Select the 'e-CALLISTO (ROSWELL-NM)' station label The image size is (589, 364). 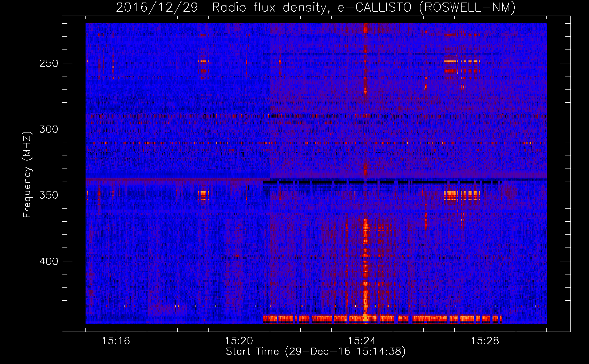click(426, 8)
